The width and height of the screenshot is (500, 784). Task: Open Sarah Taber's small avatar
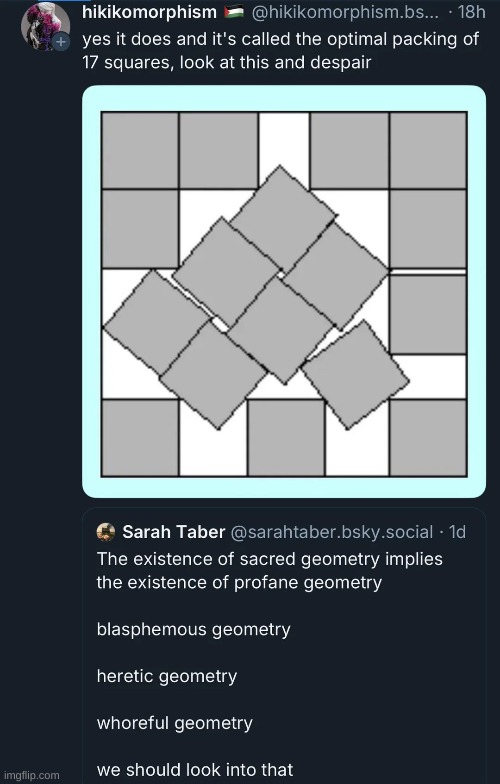106,532
